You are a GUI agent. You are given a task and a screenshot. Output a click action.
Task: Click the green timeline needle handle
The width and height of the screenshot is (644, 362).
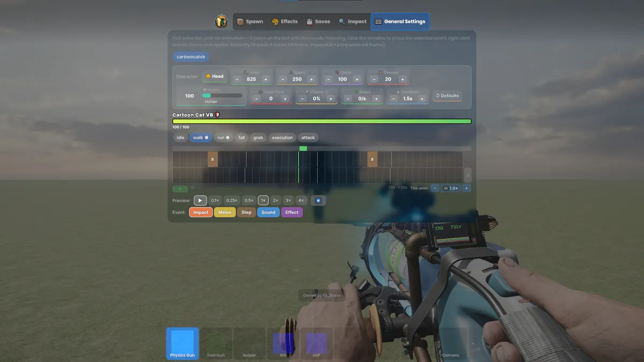[303, 149]
